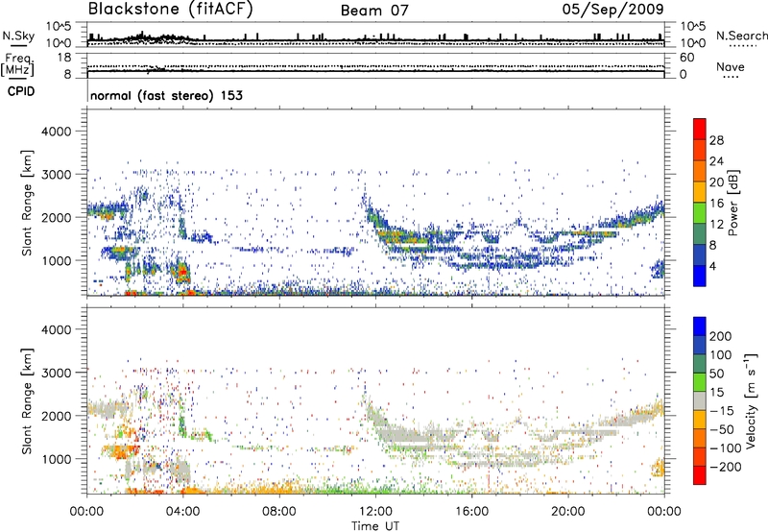Click the 4 label on power colorbar

[712, 267]
